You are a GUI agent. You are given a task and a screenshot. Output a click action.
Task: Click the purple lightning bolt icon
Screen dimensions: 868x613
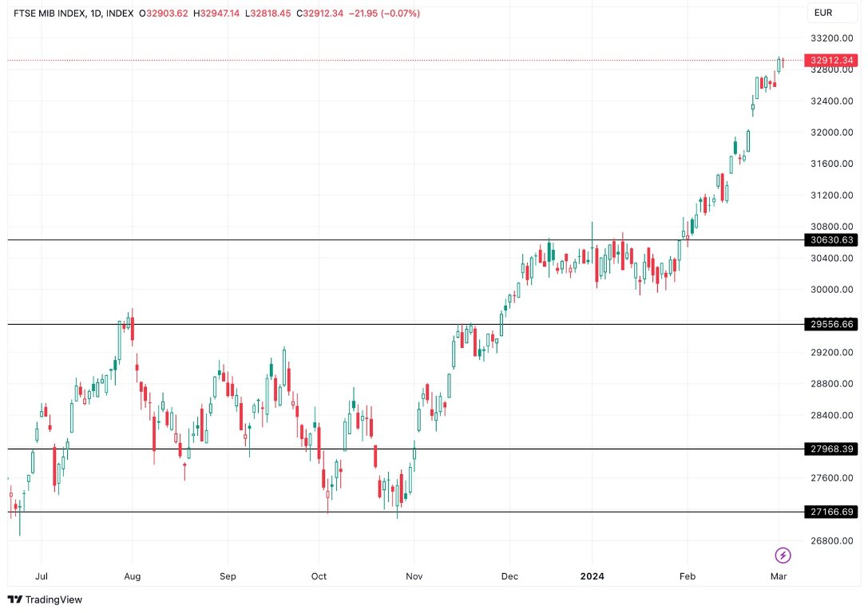pyautogui.click(x=783, y=555)
